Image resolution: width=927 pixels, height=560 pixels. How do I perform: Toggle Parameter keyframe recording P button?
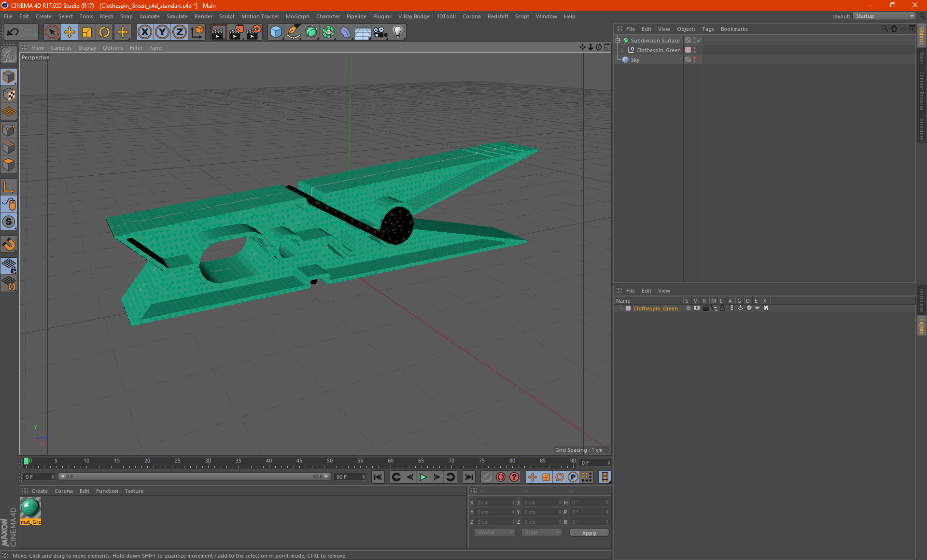coord(573,477)
